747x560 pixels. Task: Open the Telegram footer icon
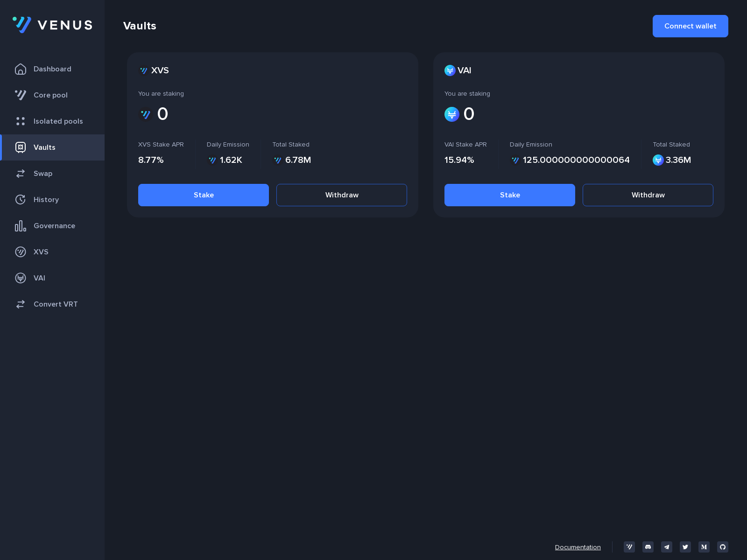[667, 547]
